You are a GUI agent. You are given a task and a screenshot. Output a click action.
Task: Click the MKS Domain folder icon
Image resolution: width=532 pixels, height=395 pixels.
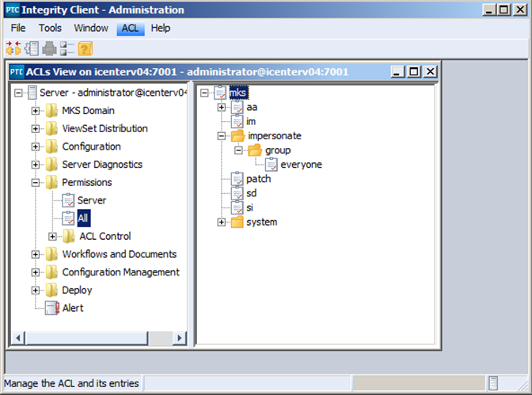(x=52, y=111)
